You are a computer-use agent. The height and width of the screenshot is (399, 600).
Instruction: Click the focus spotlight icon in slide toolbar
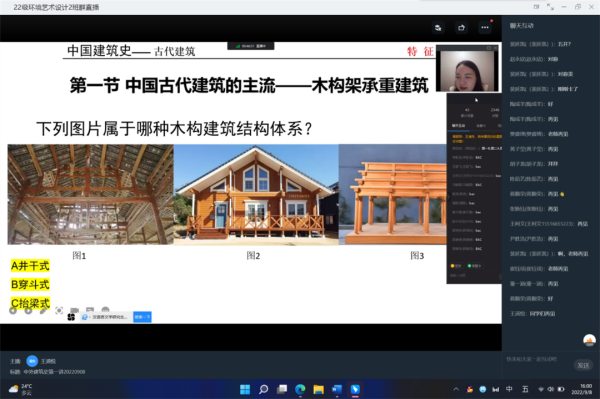pyautogui.click(x=59, y=310)
